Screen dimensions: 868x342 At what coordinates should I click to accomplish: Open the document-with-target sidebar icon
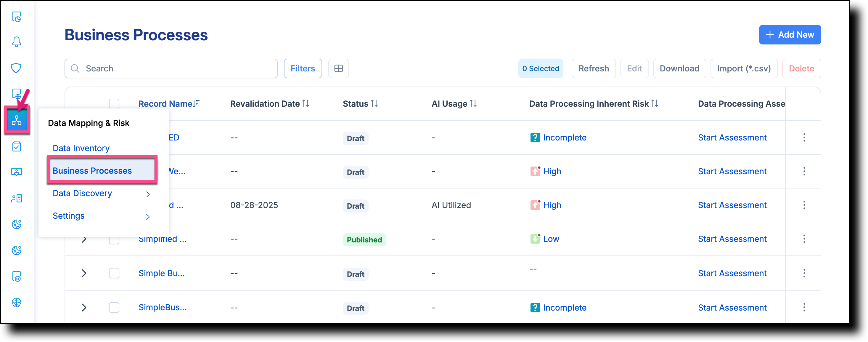(x=17, y=277)
